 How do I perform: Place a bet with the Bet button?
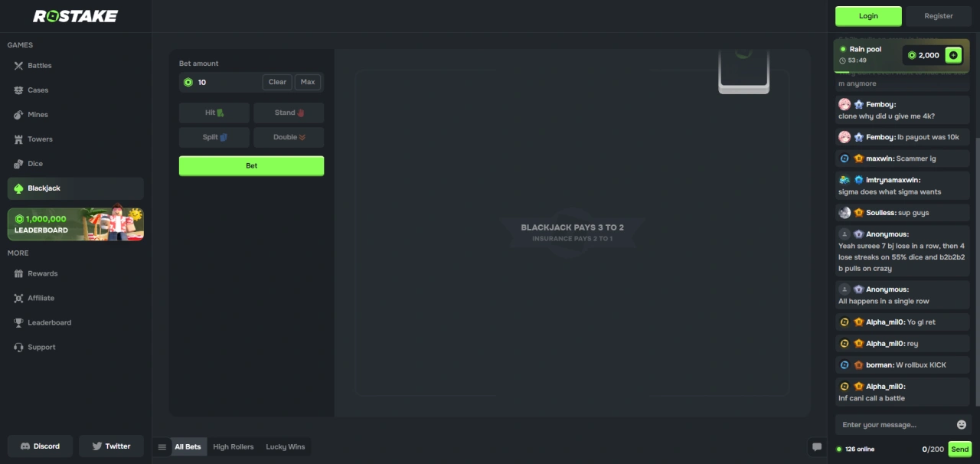(x=251, y=166)
